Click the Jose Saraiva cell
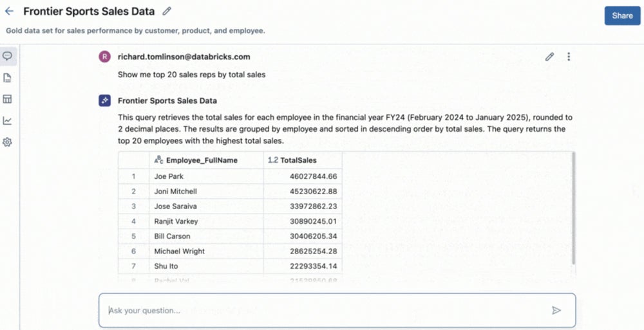This screenshot has width=644, height=330. [x=206, y=206]
